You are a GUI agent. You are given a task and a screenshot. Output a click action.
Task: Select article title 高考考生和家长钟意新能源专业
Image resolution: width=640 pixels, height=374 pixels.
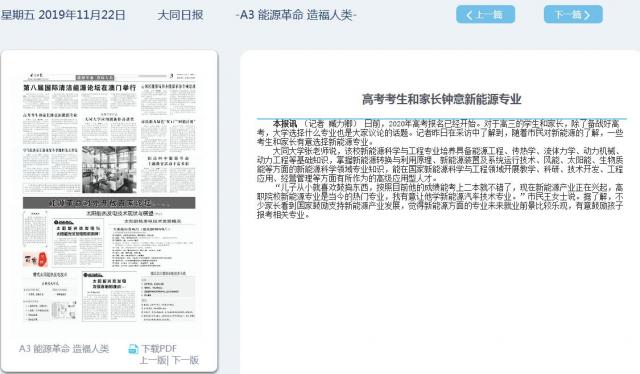pyautogui.click(x=442, y=99)
